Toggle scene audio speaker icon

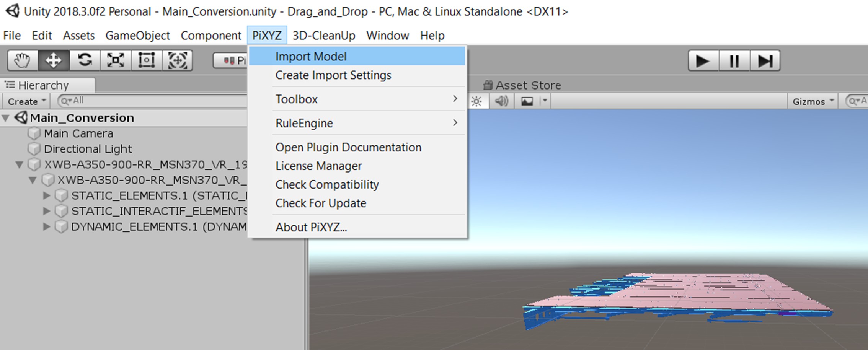pyautogui.click(x=501, y=101)
